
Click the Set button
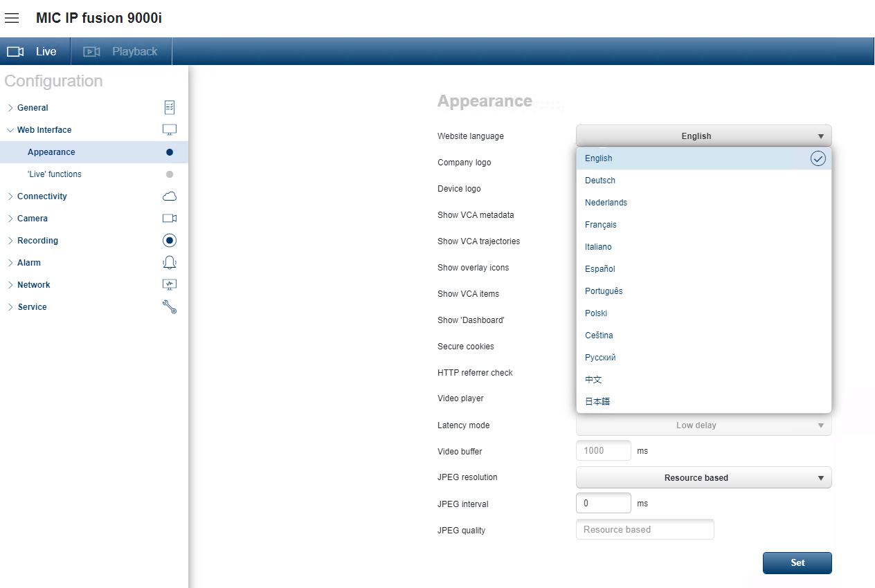click(x=797, y=562)
